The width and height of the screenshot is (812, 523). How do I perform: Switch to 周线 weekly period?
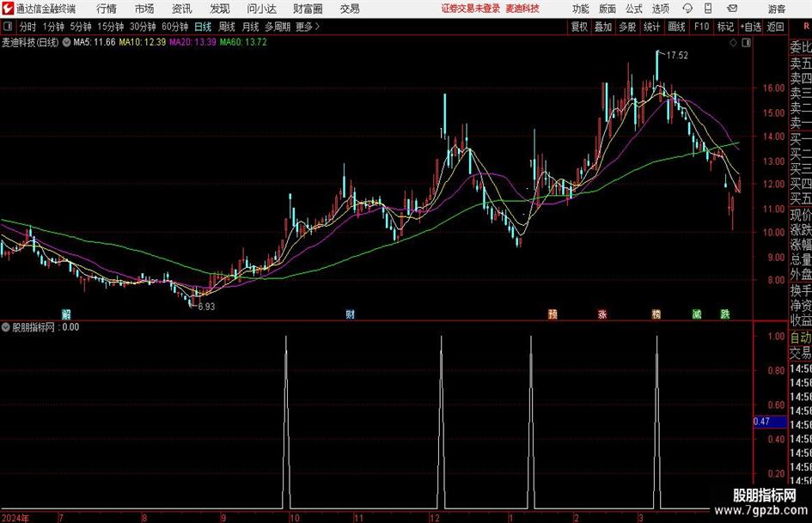[x=227, y=27]
